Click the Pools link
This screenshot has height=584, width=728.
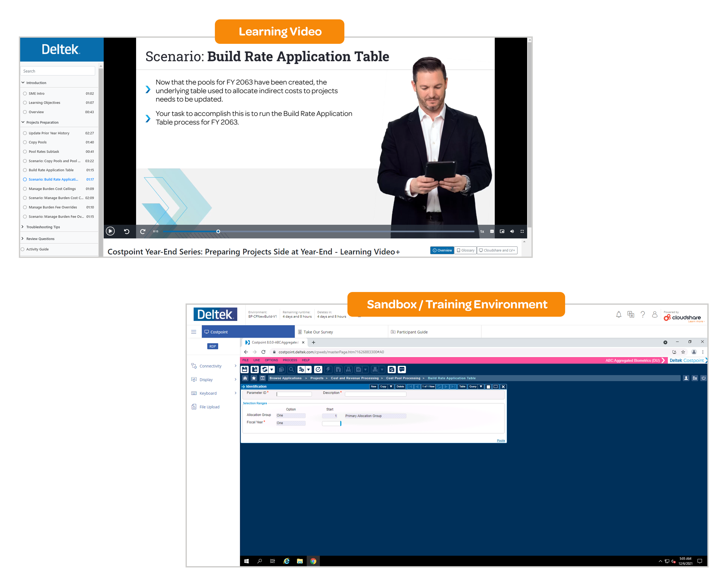(501, 441)
